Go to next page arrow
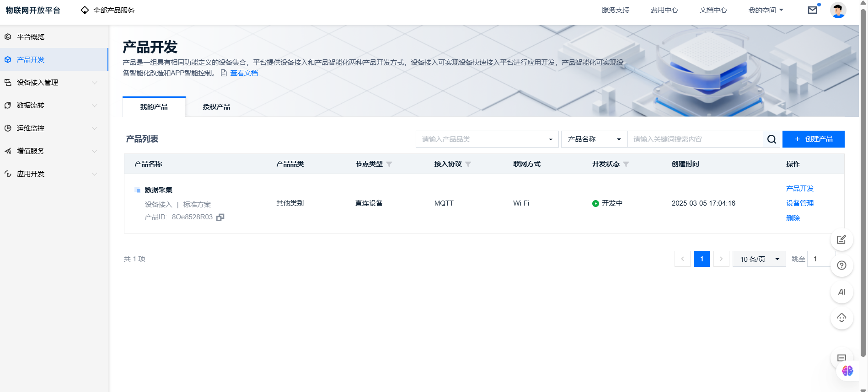The image size is (868, 392). (x=721, y=259)
